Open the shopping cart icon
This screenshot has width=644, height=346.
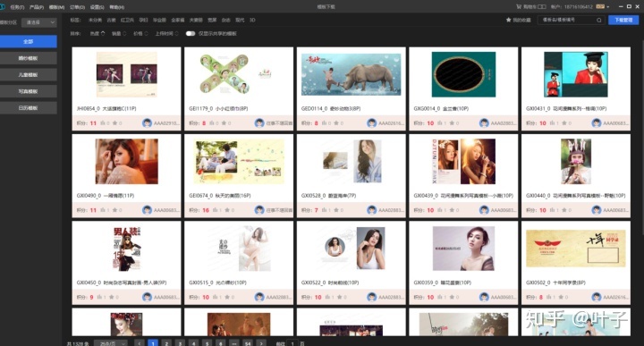click(519, 6)
